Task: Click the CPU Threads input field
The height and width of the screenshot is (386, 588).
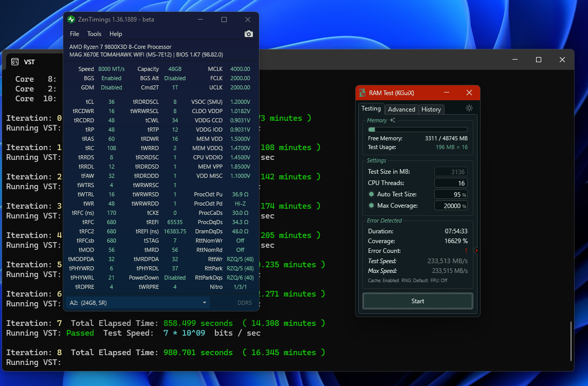Action: [451, 183]
